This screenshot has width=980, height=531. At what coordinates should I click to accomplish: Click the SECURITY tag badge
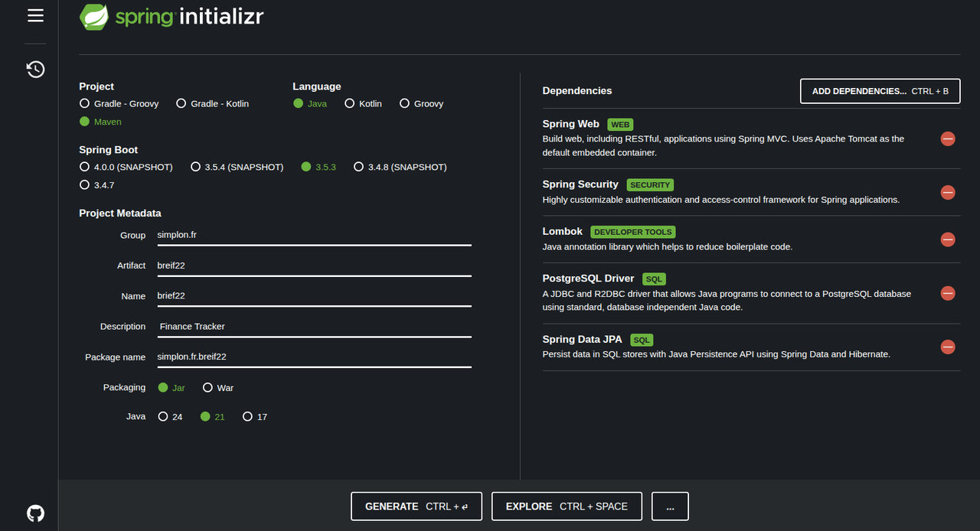coord(650,185)
